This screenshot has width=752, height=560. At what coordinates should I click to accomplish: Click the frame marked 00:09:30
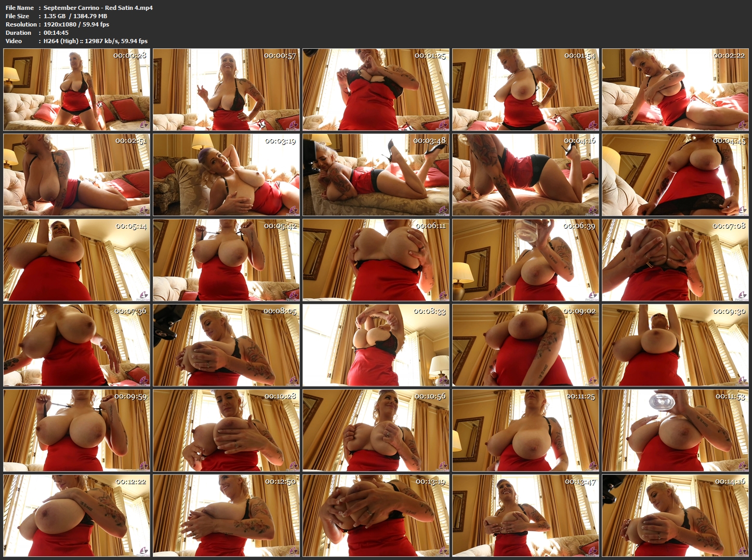pyautogui.click(x=675, y=345)
